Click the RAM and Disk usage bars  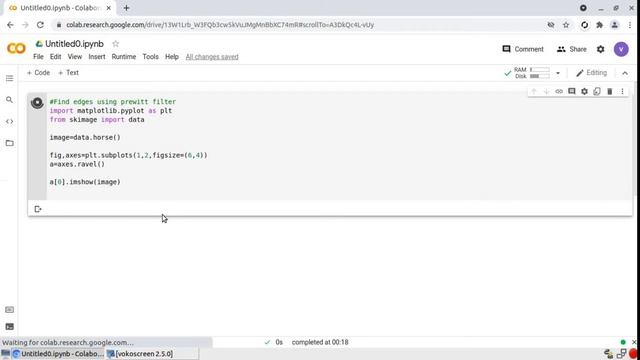[531, 73]
